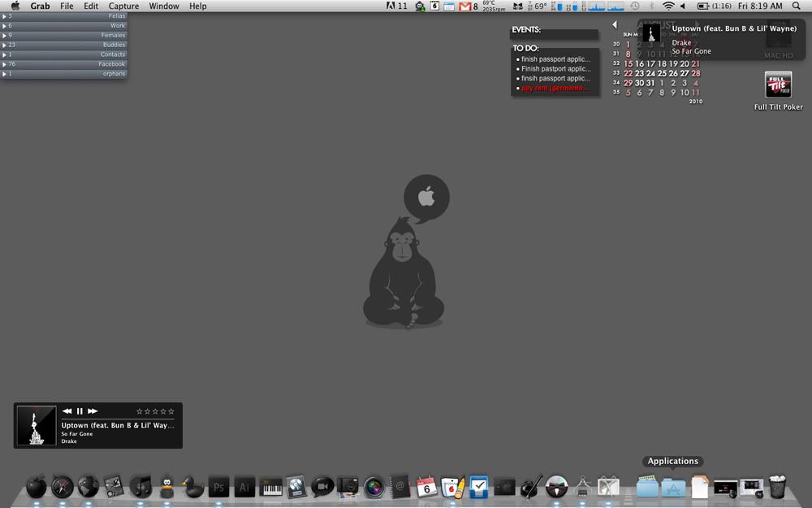Image resolution: width=812 pixels, height=508 pixels.
Task: Go back to previous track in widget
Action: point(67,411)
